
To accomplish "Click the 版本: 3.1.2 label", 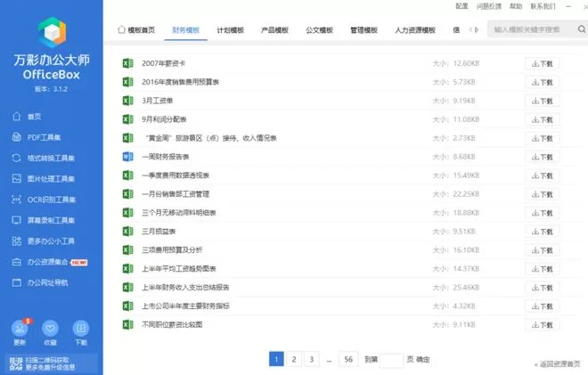I will 51,89.
